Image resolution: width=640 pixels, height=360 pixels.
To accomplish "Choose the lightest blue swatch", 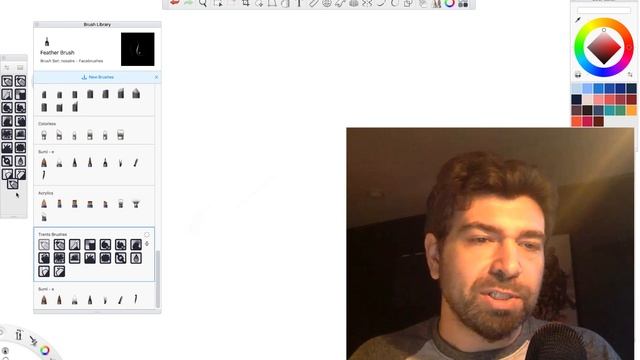I will 576,88.
